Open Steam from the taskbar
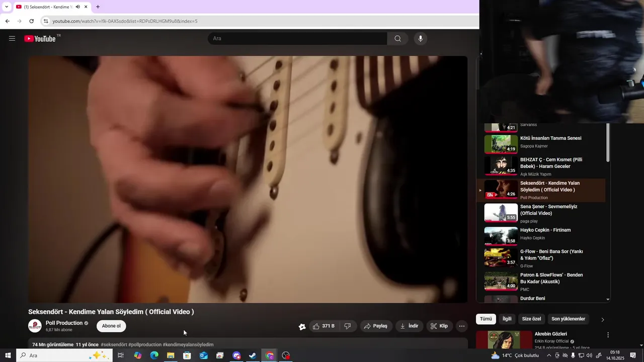 click(x=253, y=355)
